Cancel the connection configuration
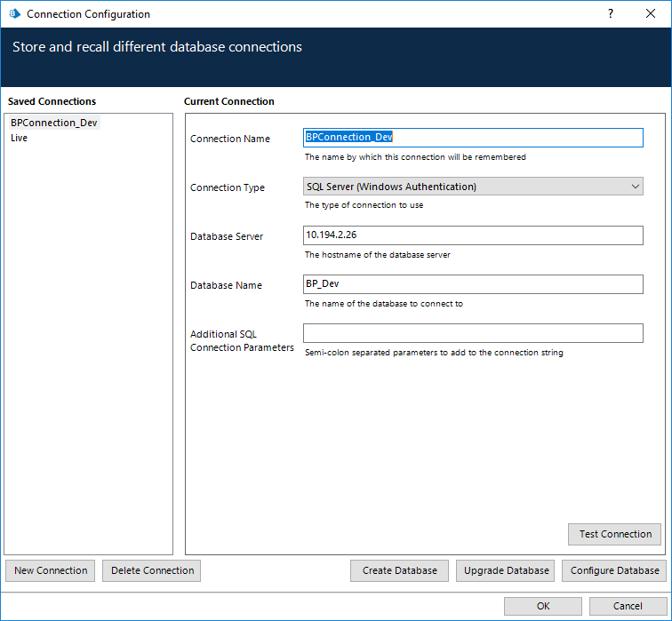Image resolution: width=672 pixels, height=621 pixels. (628, 606)
